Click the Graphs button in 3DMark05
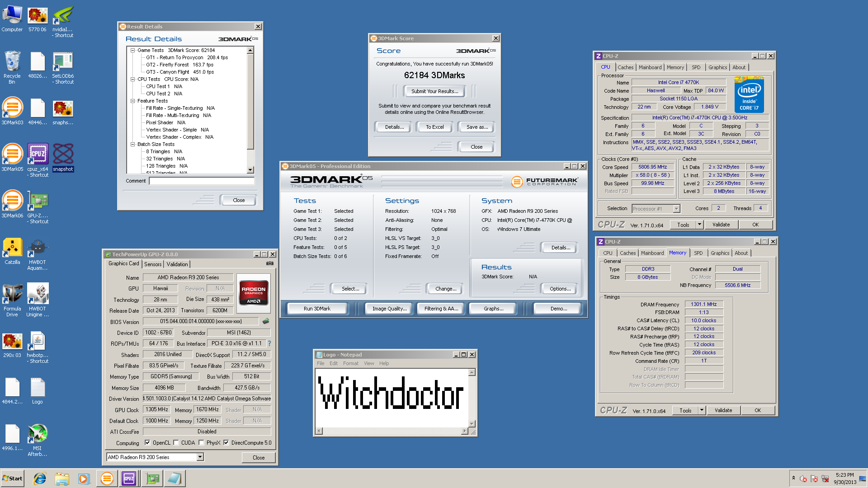Viewport: 868px width, 488px height. coord(493,309)
